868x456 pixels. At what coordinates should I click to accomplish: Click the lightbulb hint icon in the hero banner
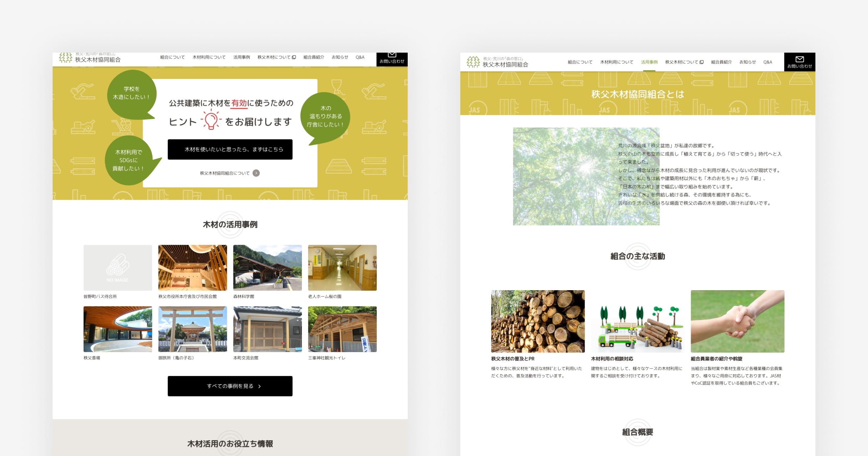pyautogui.click(x=211, y=120)
